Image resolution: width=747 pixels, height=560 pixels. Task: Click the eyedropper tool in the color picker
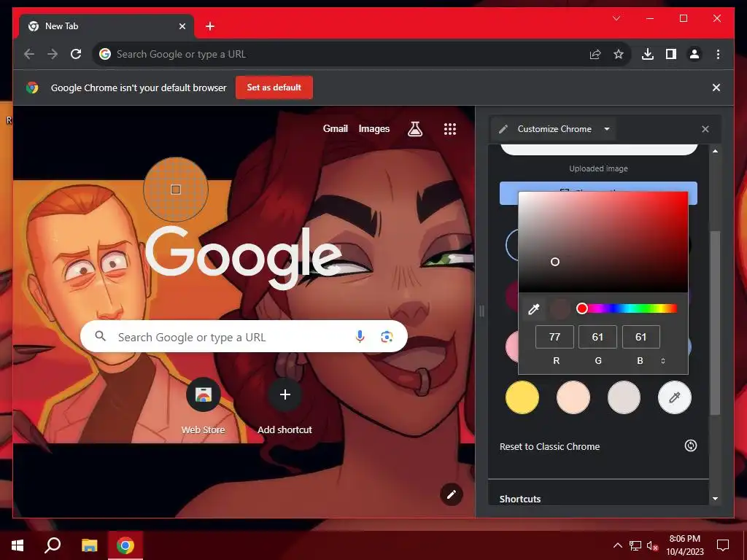(533, 309)
